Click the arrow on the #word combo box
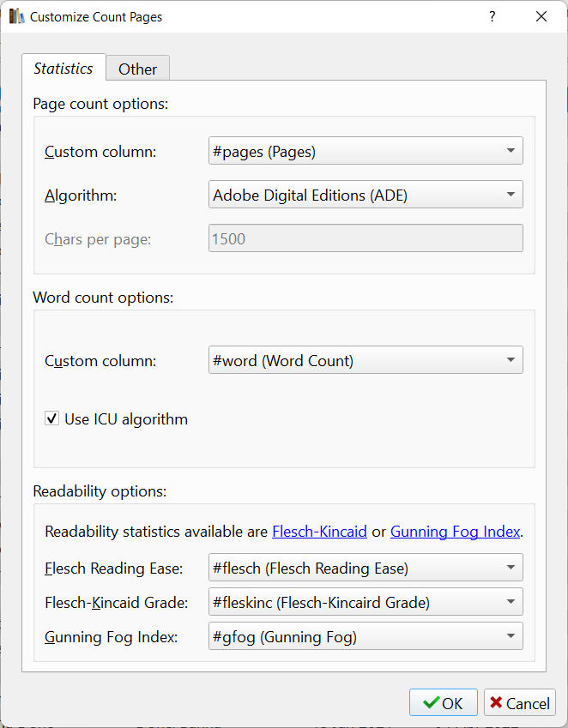This screenshot has width=568, height=728. click(511, 360)
